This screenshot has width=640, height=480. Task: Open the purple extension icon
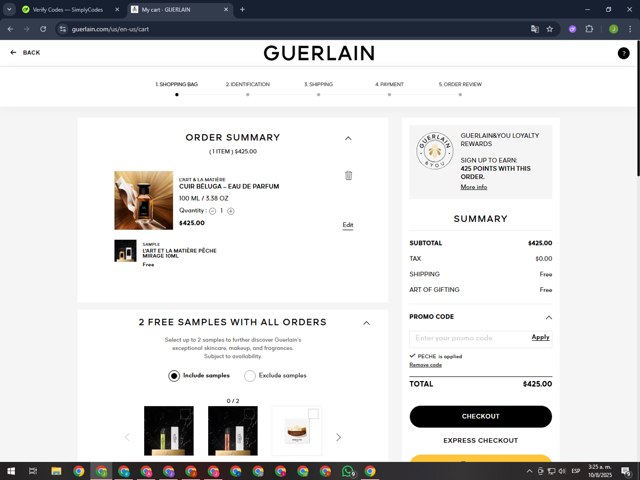click(572, 29)
